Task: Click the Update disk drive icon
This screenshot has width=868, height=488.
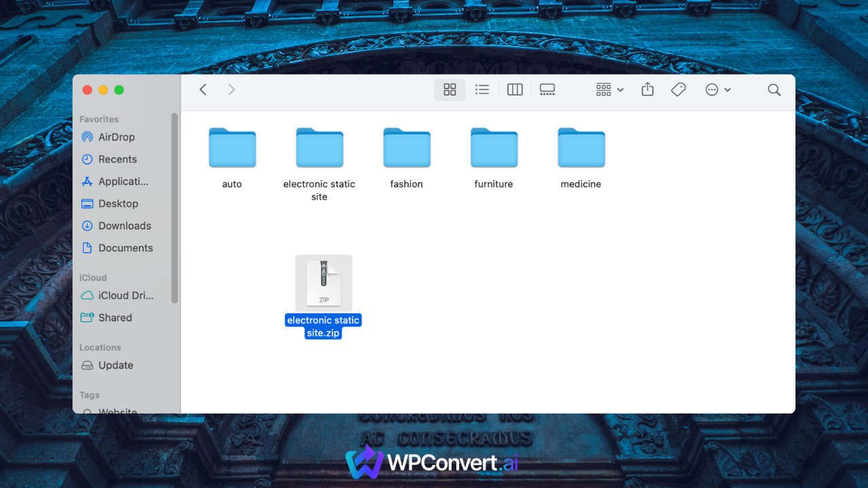Action: [x=87, y=365]
